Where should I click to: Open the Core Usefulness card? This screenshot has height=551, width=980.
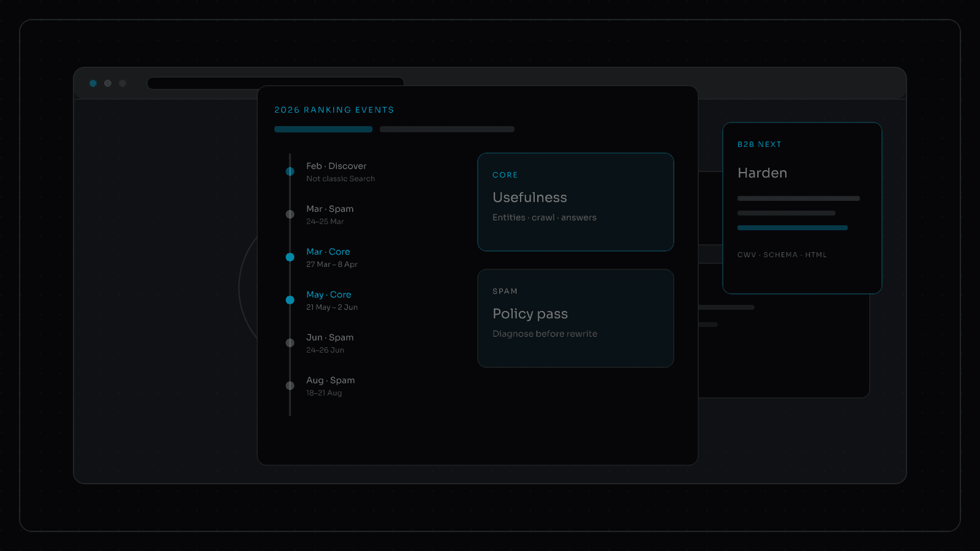576,202
